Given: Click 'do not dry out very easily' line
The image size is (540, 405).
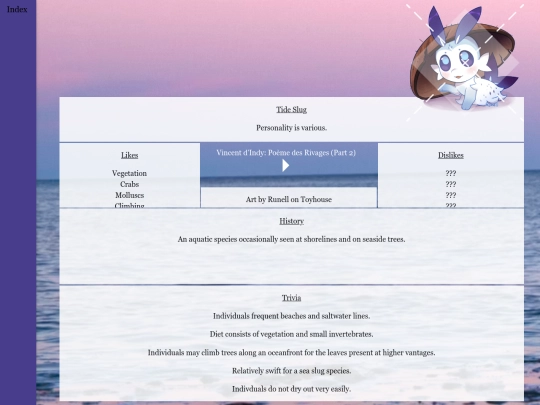Looking at the screenshot, I should click(291, 389).
